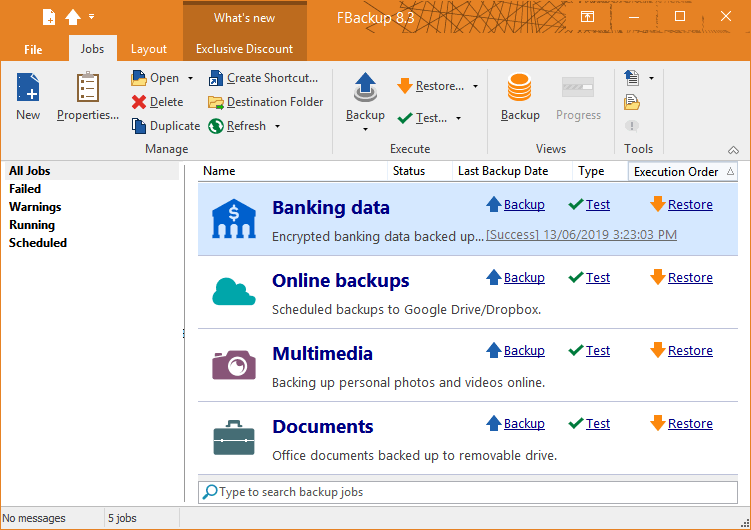Filter jobs by Scheduled in sidebar
Viewport: 751px width, 530px height.
click(38, 243)
